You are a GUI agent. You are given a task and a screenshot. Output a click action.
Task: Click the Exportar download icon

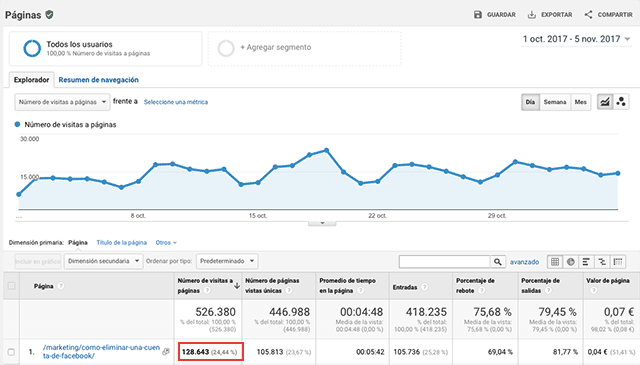pyautogui.click(x=531, y=15)
